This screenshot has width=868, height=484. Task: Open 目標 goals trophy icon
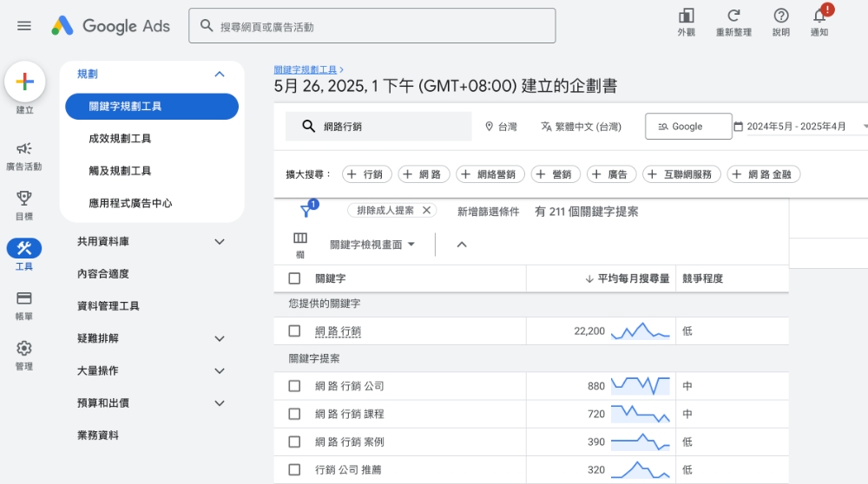[23, 206]
